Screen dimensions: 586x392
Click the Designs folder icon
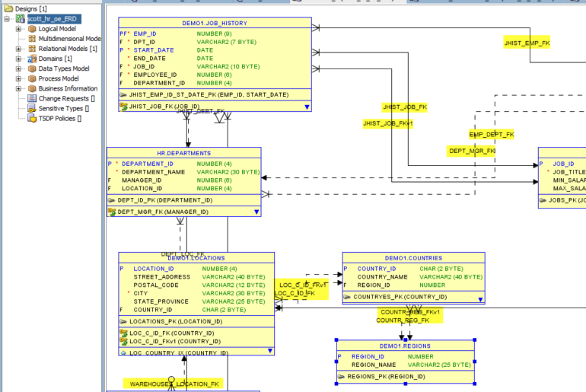tap(8, 8)
